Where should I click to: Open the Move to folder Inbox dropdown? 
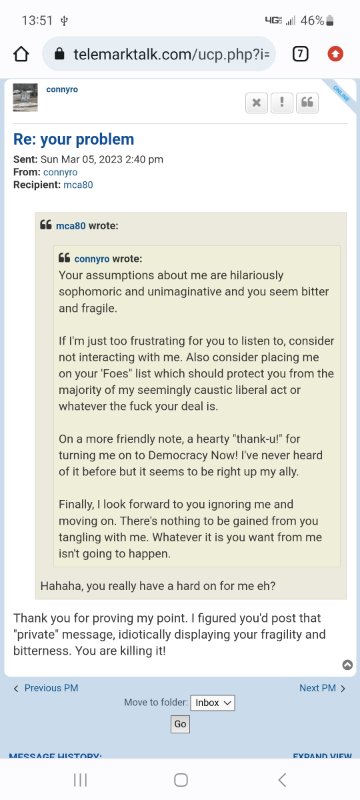tap(212, 703)
